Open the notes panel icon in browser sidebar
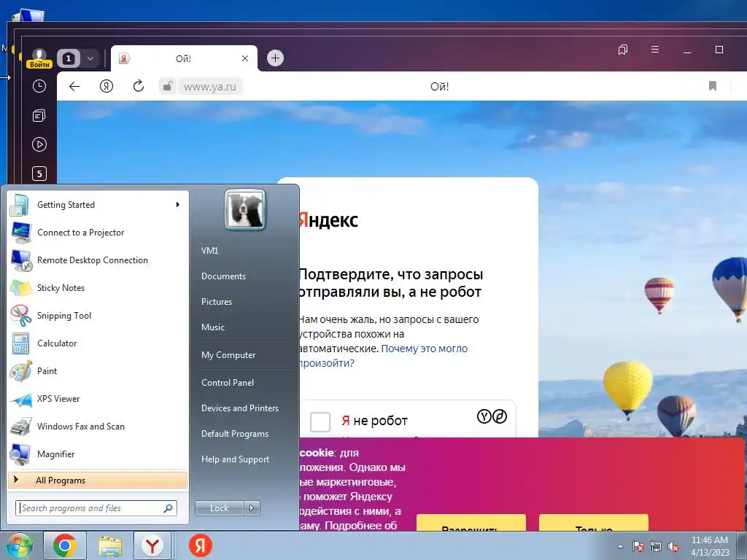This screenshot has height=560, width=747. pyautogui.click(x=39, y=115)
